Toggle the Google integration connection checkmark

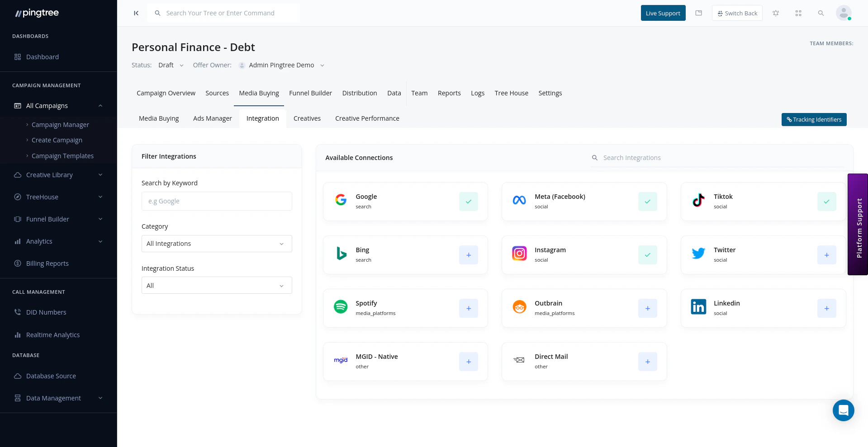tap(468, 202)
